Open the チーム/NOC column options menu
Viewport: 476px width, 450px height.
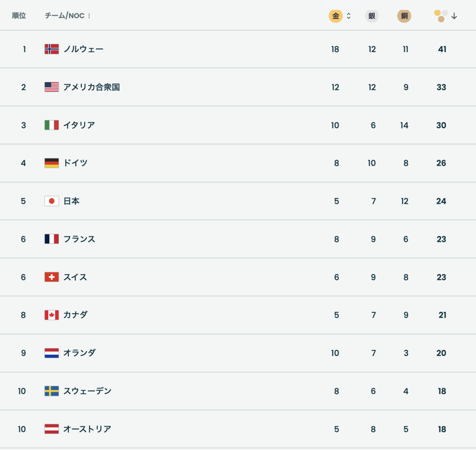[x=89, y=16]
